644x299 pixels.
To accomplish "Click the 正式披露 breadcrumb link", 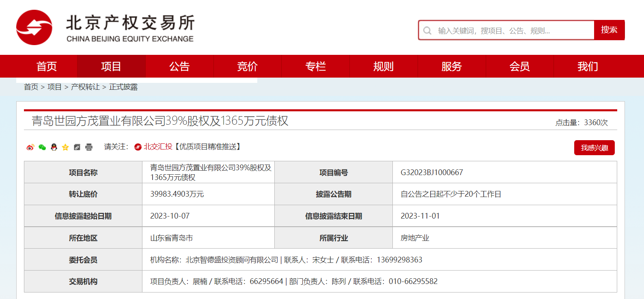I will click(123, 87).
